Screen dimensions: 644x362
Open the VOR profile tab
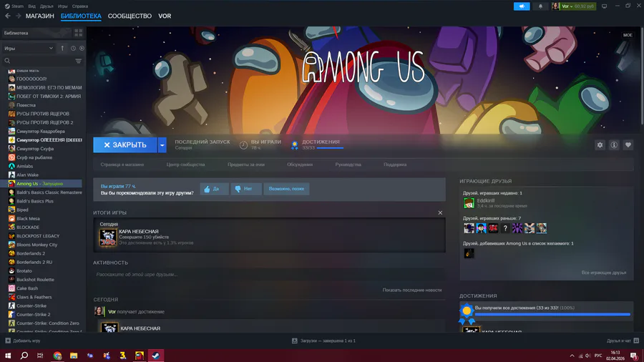pyautogui.click(x=165, y=16)
